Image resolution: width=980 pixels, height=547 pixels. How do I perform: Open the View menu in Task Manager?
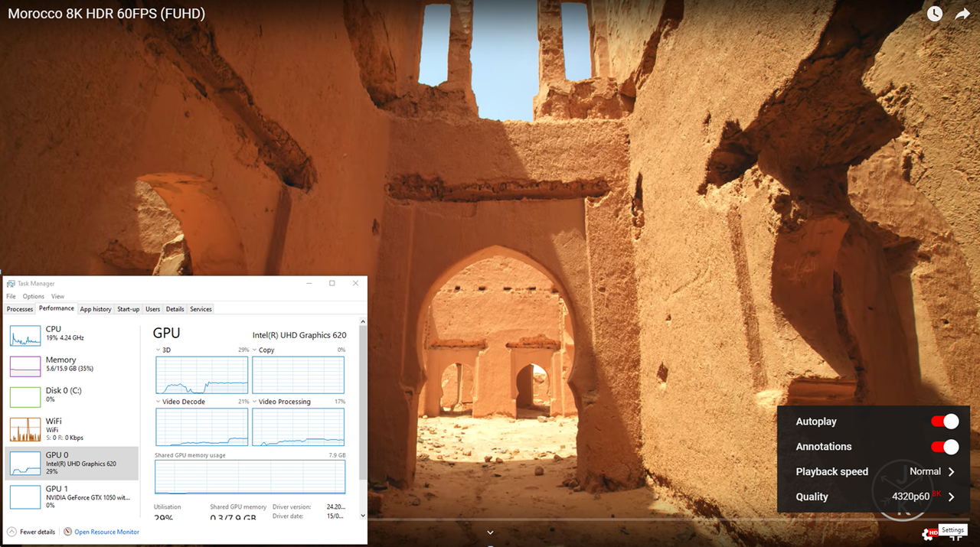[57, 296]
